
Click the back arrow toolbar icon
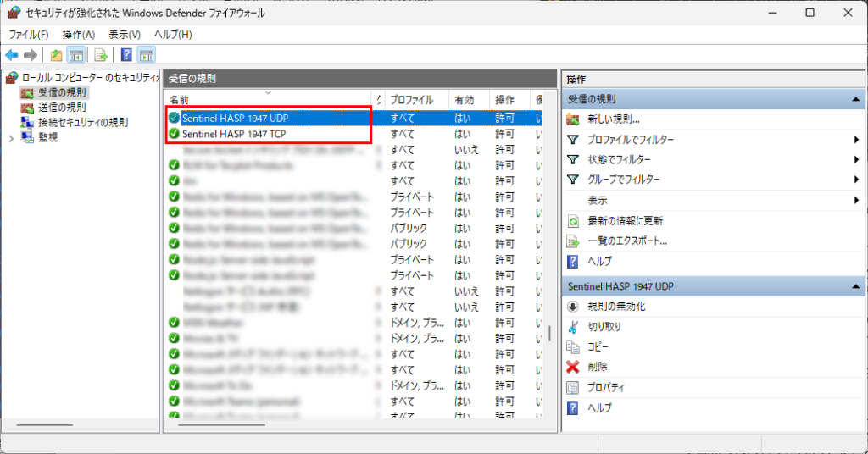click(x=12, y=55)
